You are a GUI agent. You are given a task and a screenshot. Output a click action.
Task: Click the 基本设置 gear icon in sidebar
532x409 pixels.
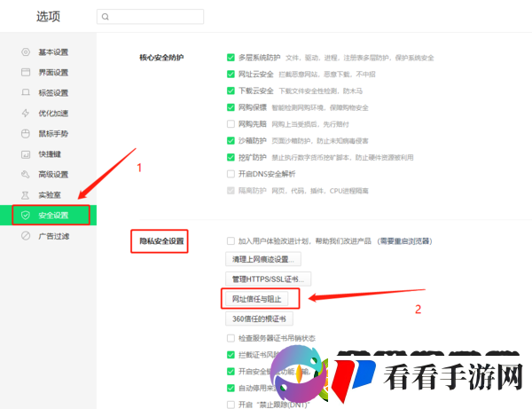[x=26, y=52]
